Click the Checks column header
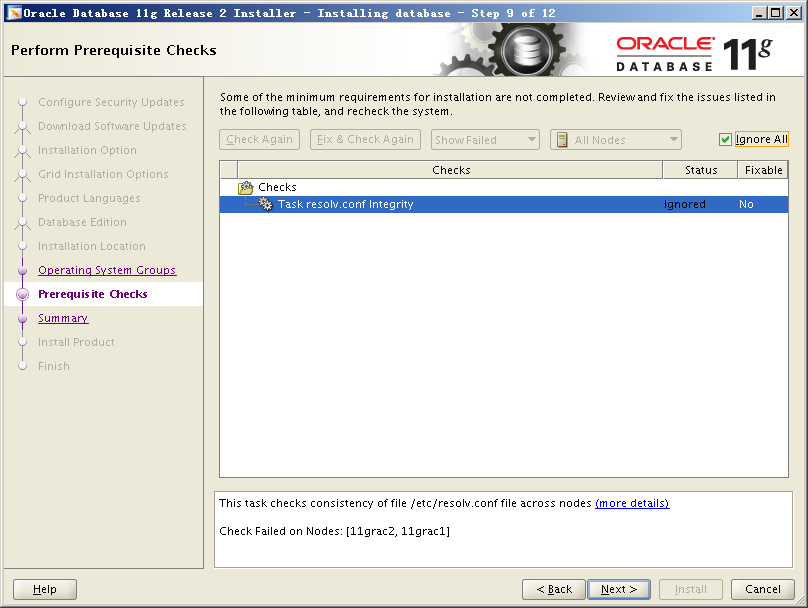The width and height of the screenshot is (808, 608). coord(451,170)
